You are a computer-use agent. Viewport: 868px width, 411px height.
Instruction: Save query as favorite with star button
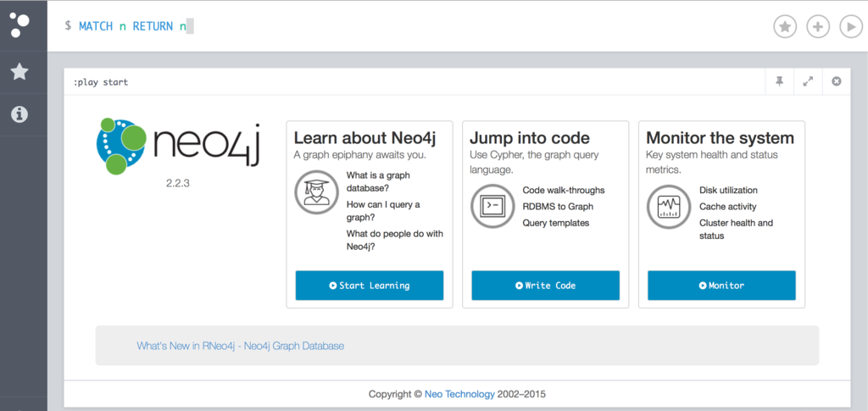784,26
